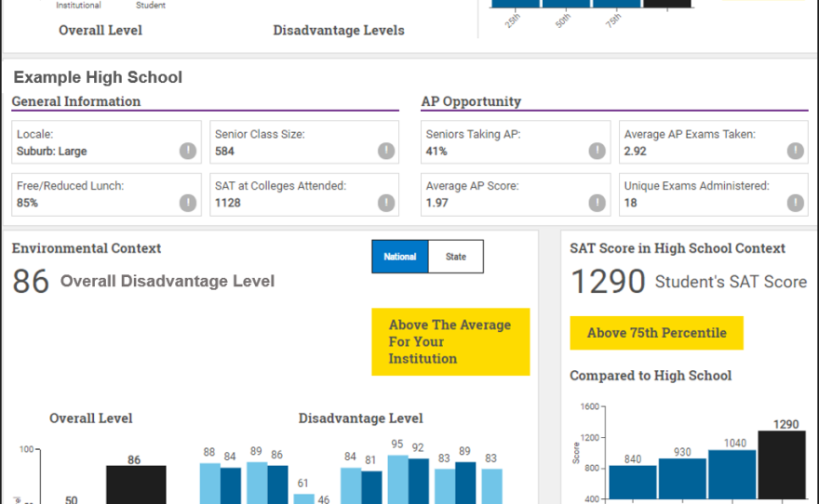This screenshot has height=504, width=819.
Task: Click the info icon beside Average AP Score
Action: pyautogui.click(x=597, y=203)
